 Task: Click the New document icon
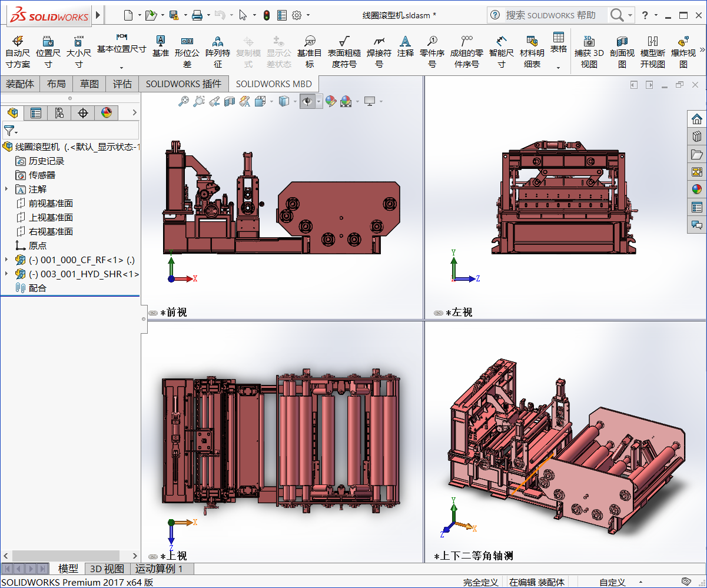(128, 15)
